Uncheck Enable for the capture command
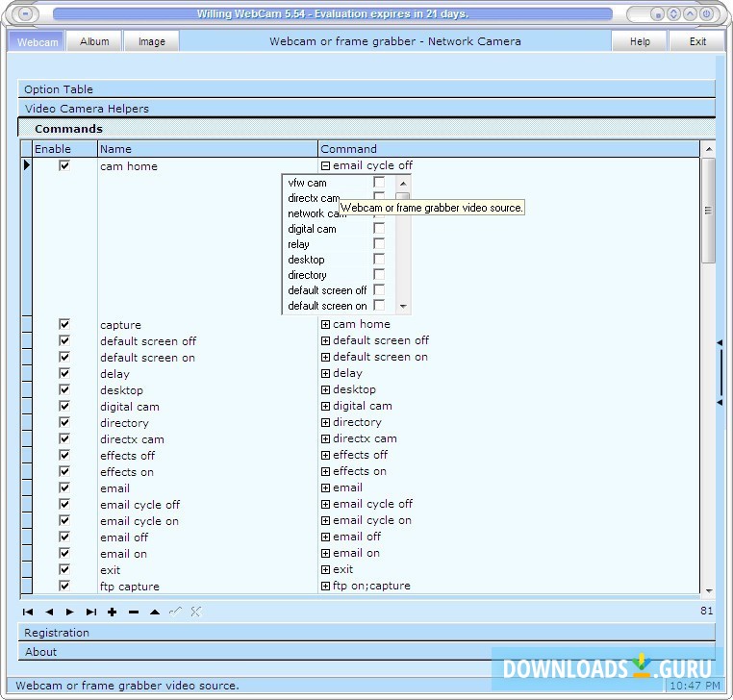This screenshot has width=733, height=700. [x=64, y=325]
